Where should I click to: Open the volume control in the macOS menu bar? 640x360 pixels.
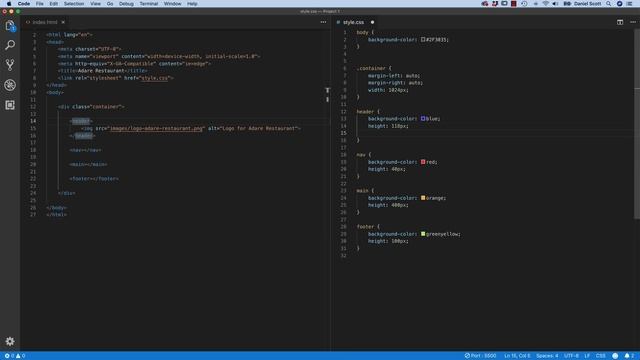click(555, 4)
